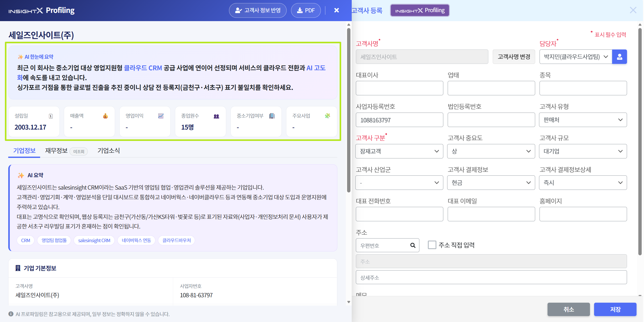Screen dimensions: 644x322
Task: Click the magnifier icon in 우편번호 field
Action: 413,245
